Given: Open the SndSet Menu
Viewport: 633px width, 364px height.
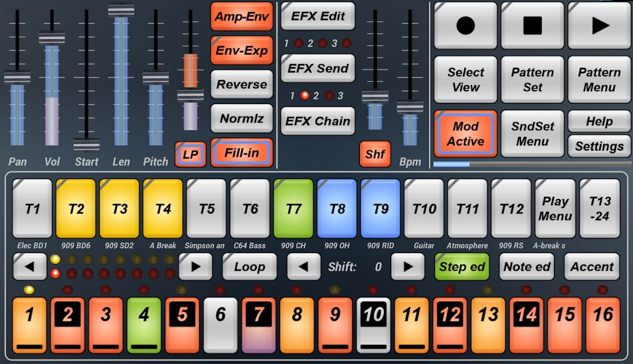Looking at the screenshot, I should pyautogui.click(x=532, y=134).
